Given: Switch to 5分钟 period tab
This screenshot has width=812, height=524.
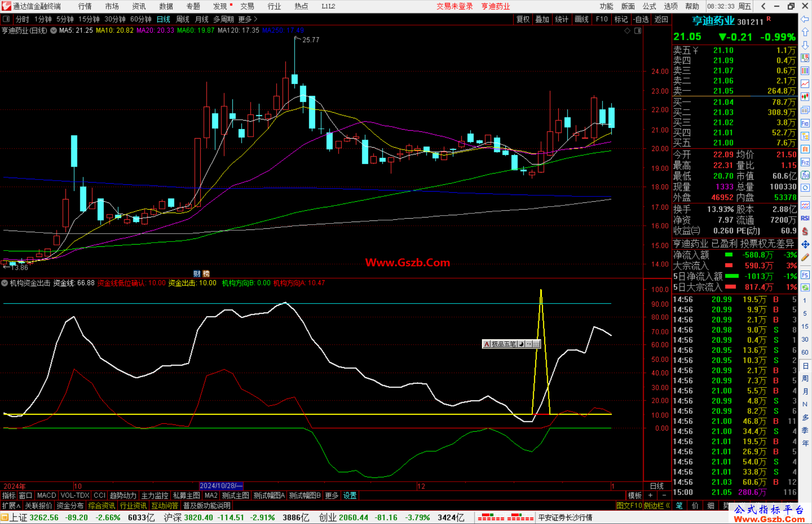Looking at the screenshot, I should click(x=65, y=19).
